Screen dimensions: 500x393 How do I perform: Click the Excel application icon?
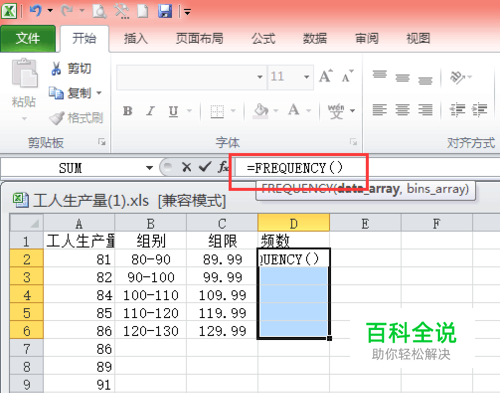9,12
